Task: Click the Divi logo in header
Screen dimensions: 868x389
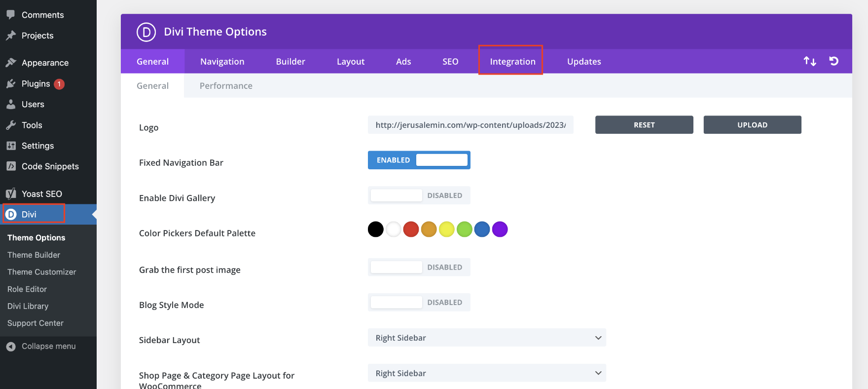Action: click(146, 32)
